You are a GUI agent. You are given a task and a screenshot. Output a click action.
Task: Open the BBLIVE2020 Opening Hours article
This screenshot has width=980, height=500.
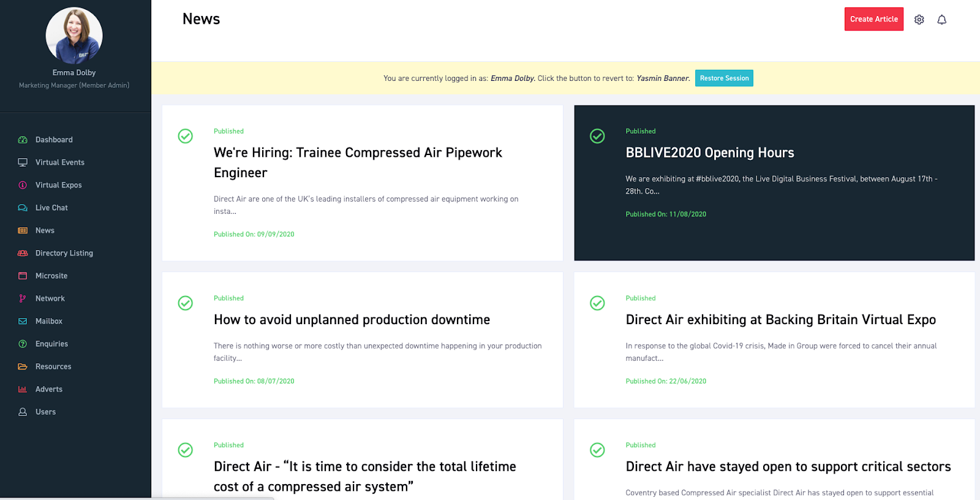click(710, 153)
